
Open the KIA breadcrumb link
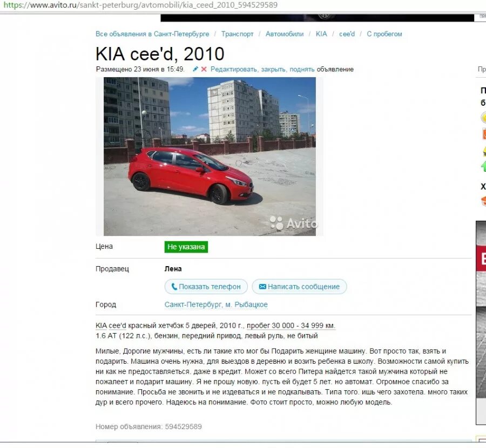[321, 34]
